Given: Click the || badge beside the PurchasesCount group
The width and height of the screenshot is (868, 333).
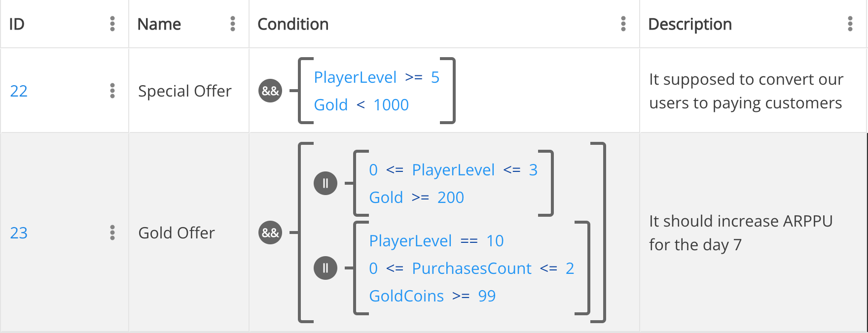Looking at the screenshot, I should click(325, 268).
